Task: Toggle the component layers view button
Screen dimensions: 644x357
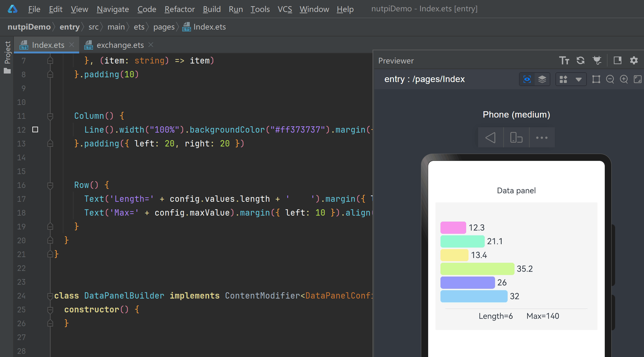Action: [542, 79]
